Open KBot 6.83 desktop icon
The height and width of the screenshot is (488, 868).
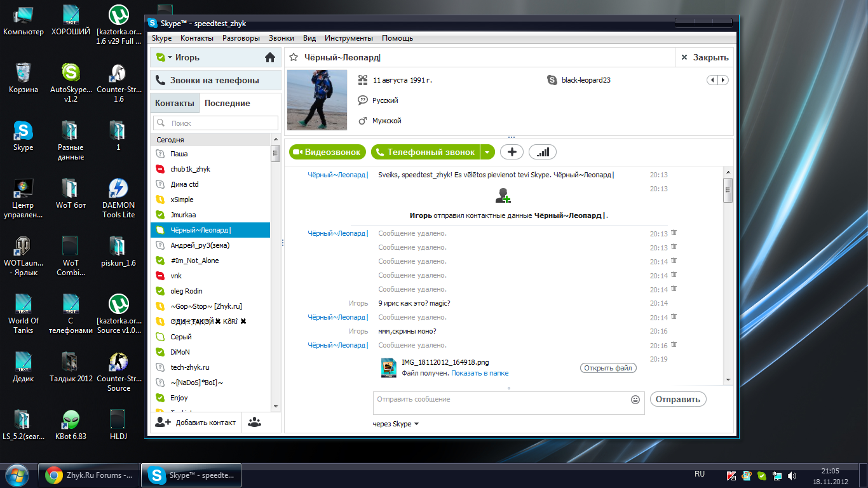coord(71,424)
